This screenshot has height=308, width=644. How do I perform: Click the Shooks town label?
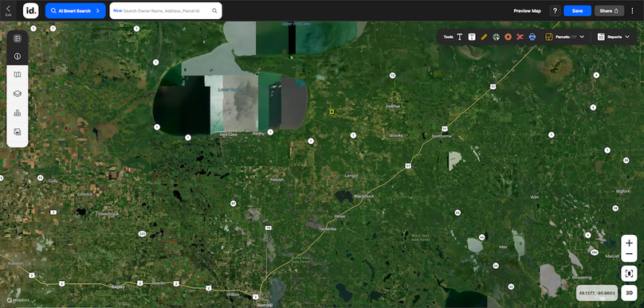[396, 135]
